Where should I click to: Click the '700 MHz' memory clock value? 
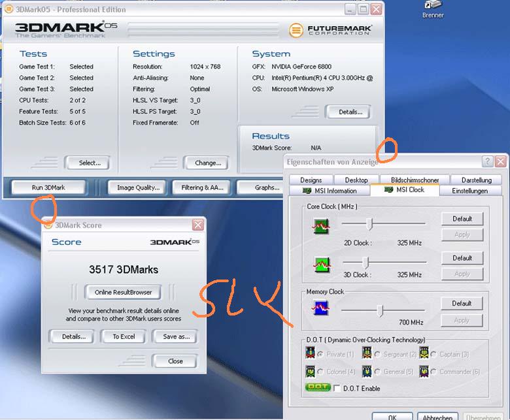tap(411, 322)
